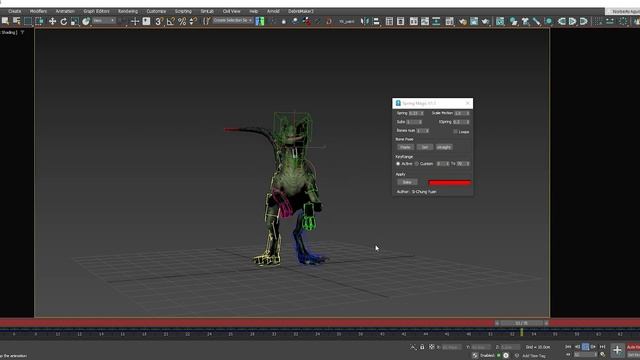Click the Align tool icon
Image resolution: width=640 pixels, height=360 pixels.
point(376,21)
